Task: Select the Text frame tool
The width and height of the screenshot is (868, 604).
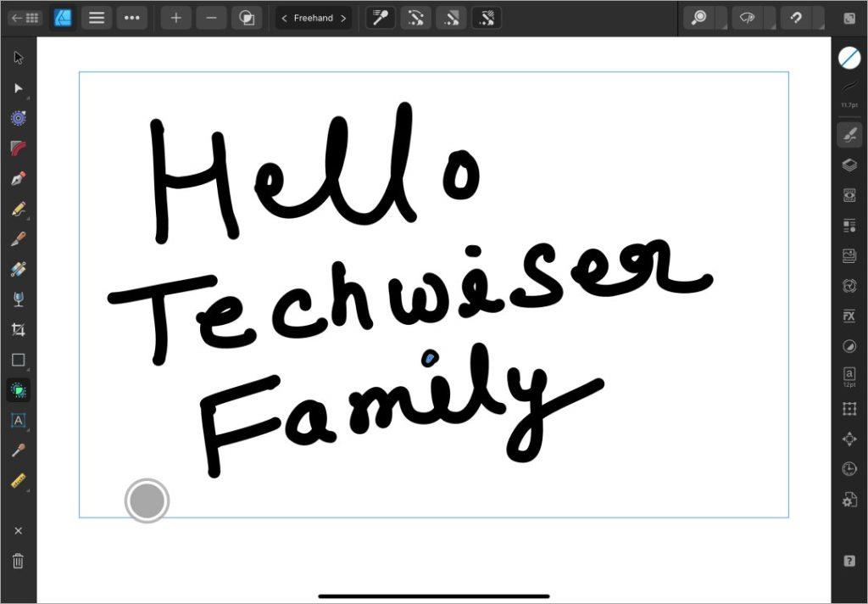Action: point(19,420)
